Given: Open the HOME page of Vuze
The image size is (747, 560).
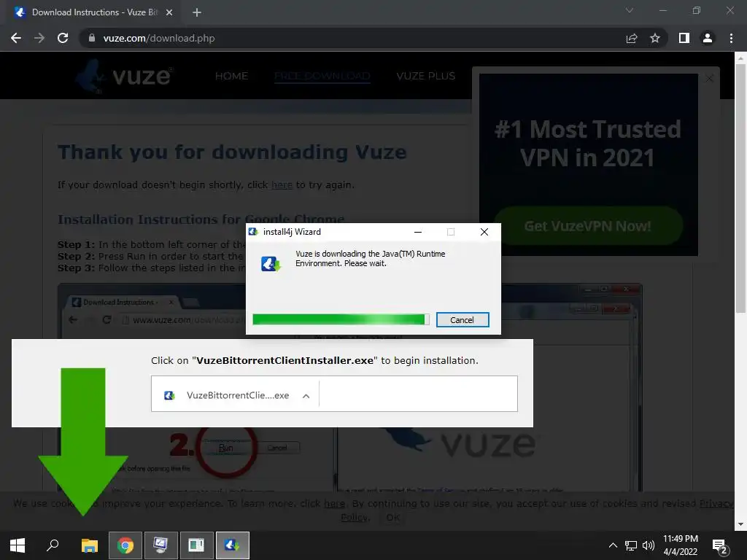Looking at the screenshot, I should (x=231, y=76).
